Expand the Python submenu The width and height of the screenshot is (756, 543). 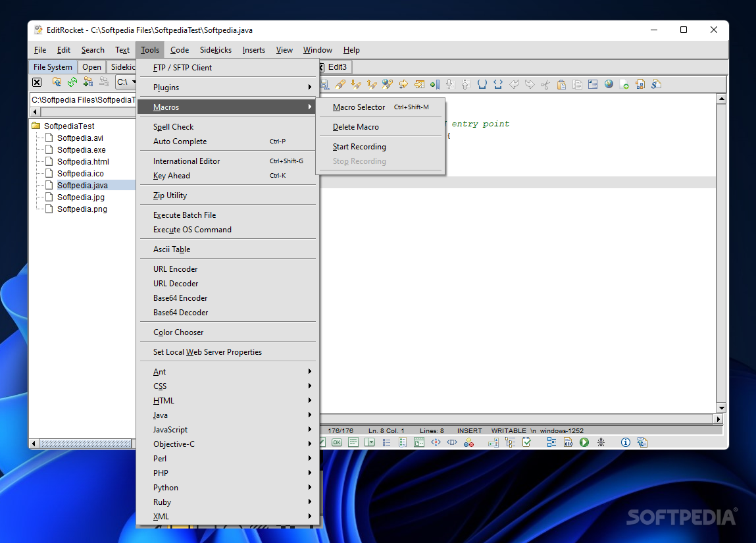coord(226,488)
